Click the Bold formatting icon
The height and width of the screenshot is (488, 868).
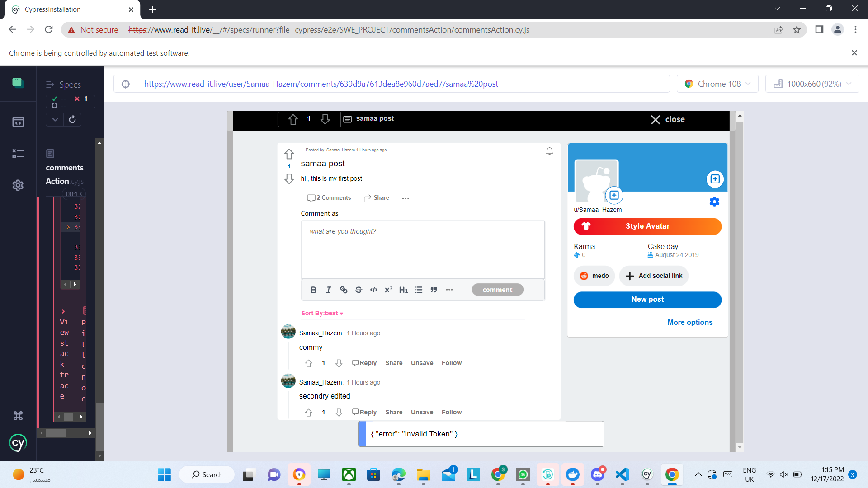tap(313, 290)
